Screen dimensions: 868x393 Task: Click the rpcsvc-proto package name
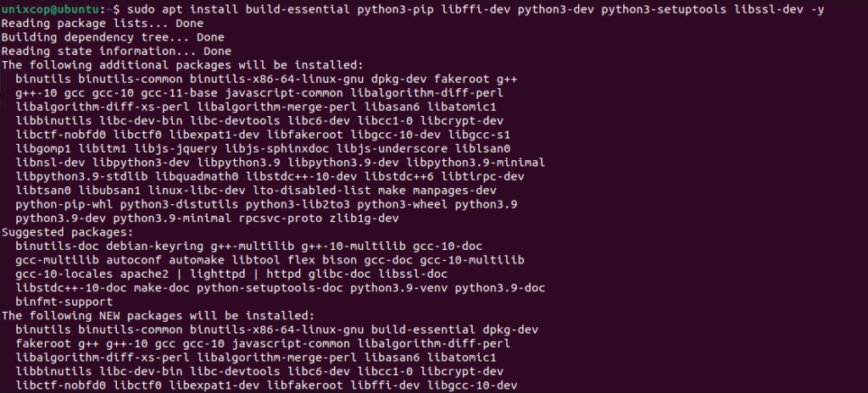click(283, 218)
